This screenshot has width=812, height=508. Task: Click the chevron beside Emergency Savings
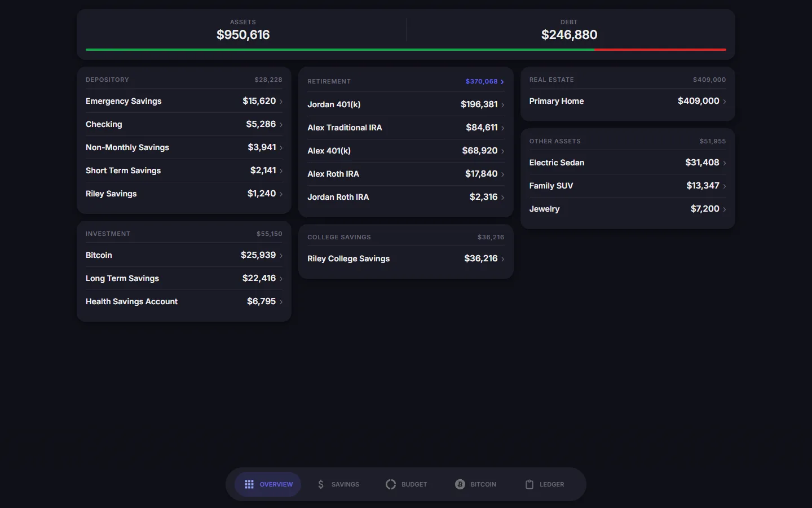pyautogui.click(x=281, y=102)
